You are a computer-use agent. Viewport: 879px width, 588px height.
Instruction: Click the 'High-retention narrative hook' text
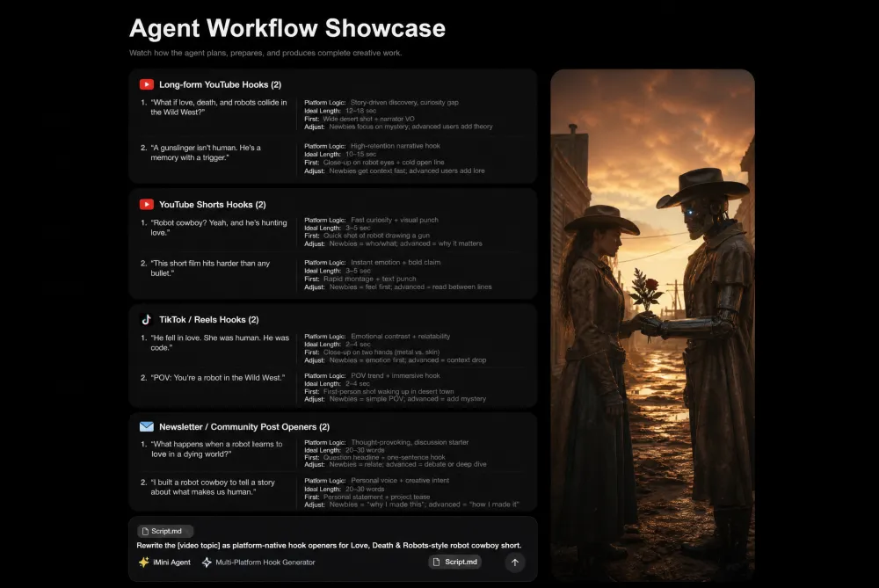tap(396, 146)
